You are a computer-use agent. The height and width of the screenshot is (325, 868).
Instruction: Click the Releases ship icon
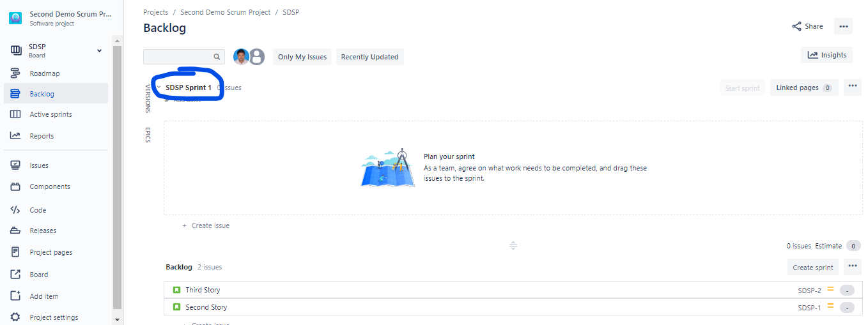click(x=15, y=231)
